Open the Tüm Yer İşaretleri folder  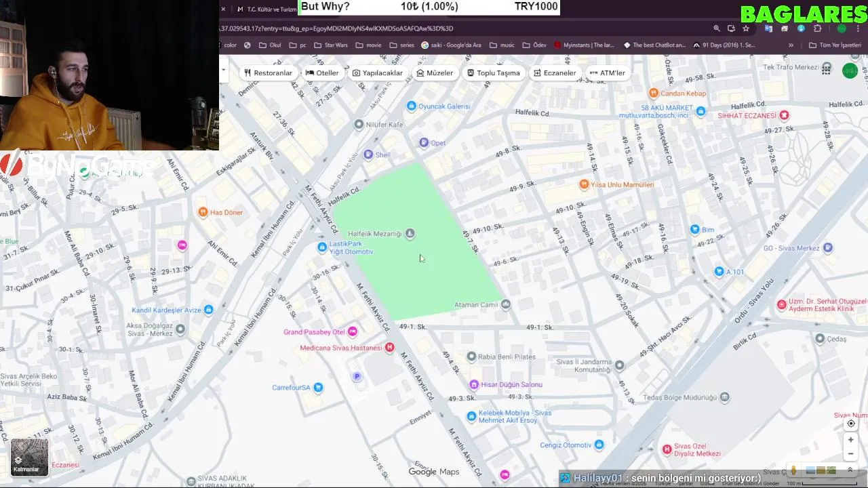tap(835, 45)
